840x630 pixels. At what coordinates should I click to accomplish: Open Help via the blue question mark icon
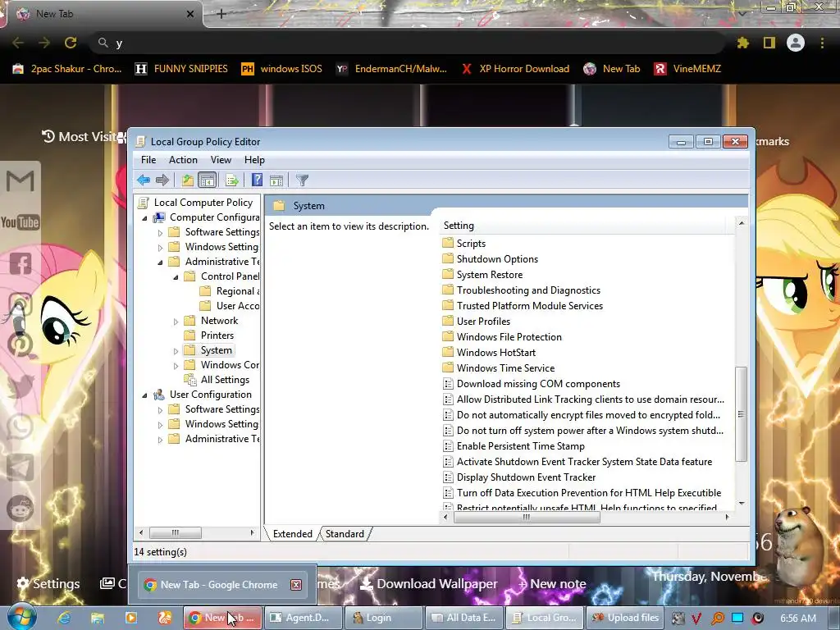coord(257,180)
